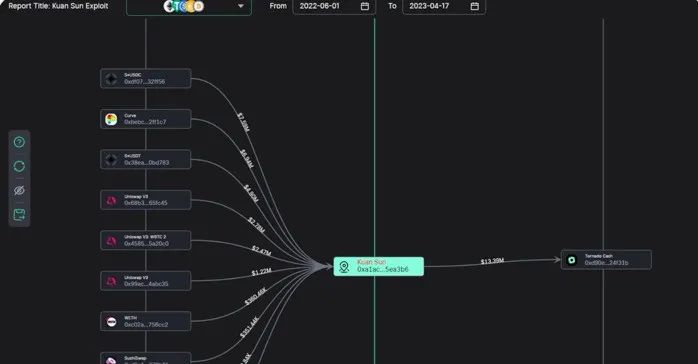
Task: Click the $4.80M transfer amount label
Action: [x=251, y=194]
